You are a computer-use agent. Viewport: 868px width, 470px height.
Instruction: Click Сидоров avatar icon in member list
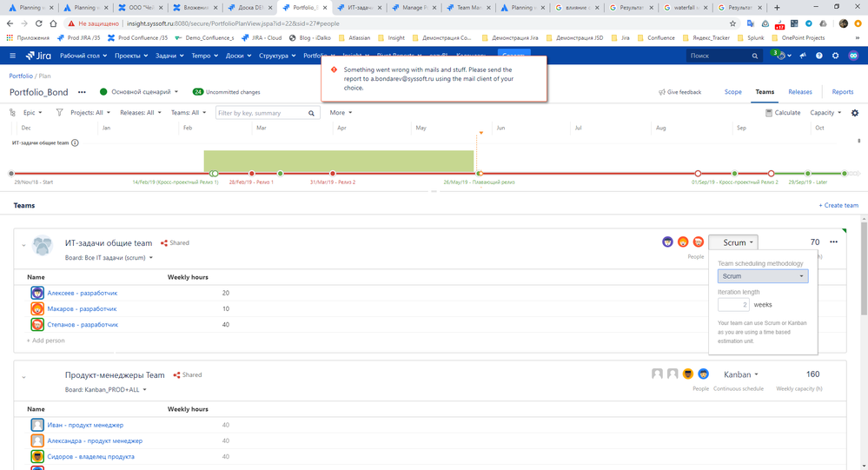click(37, 457)
